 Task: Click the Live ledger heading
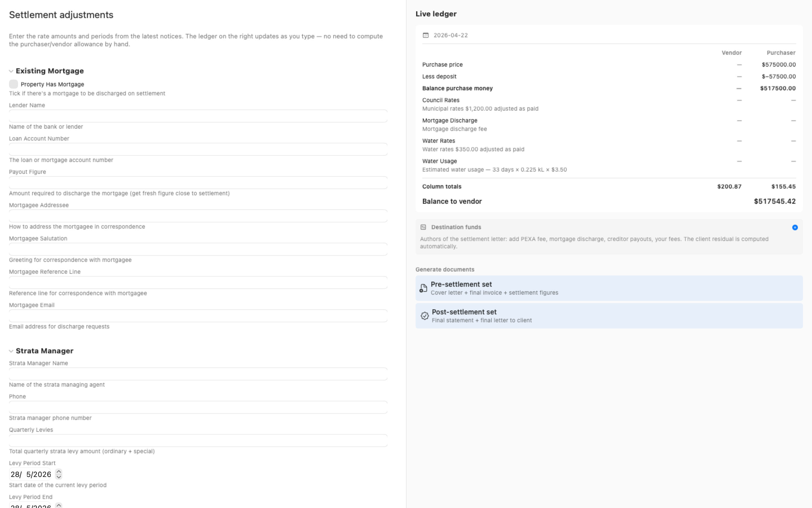pyautogui.click(x=436, y=14)
